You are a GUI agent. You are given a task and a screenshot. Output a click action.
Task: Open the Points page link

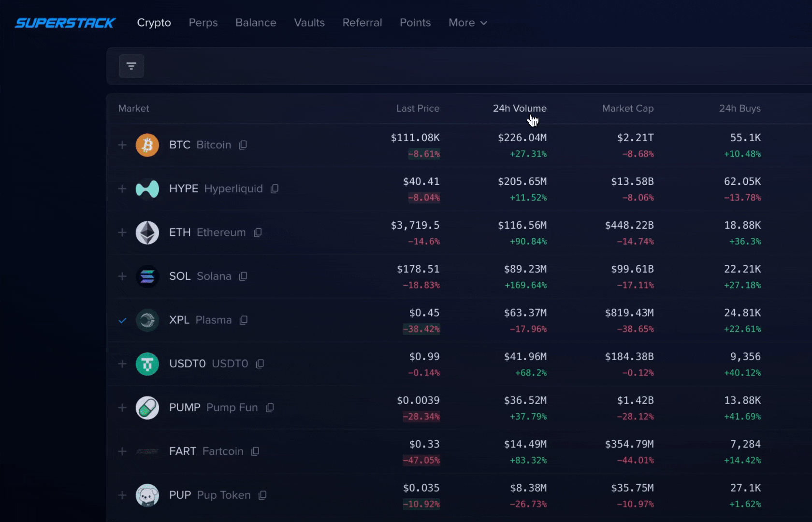click(415, 23)
